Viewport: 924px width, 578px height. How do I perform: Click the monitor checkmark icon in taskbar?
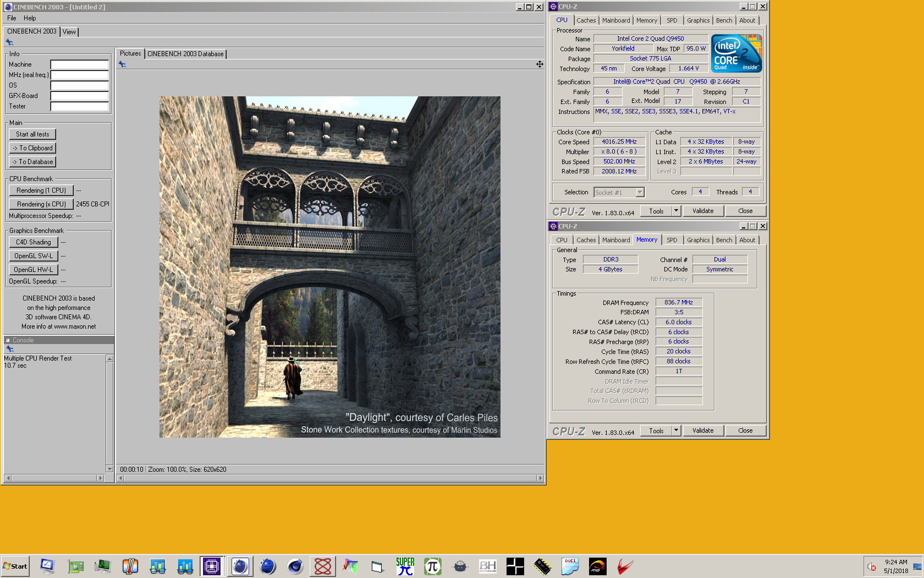[x=48, y=566]
